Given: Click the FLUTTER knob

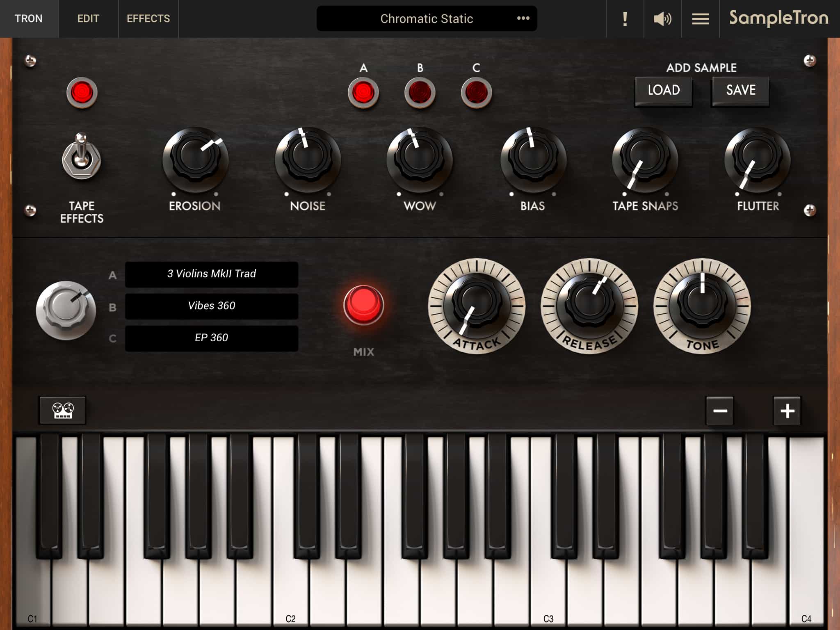Looking at the screenshot, I should [x=758, y=159].
